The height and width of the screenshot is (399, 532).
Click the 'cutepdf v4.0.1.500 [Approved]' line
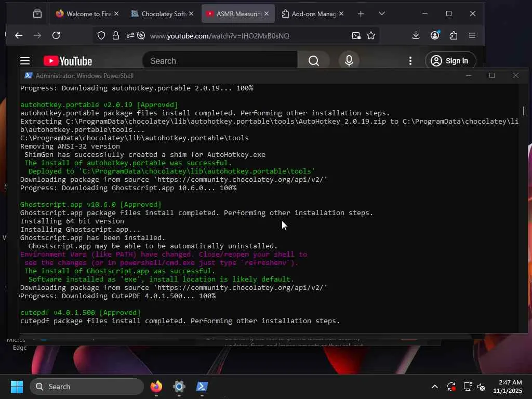click(x=81, y=312)
